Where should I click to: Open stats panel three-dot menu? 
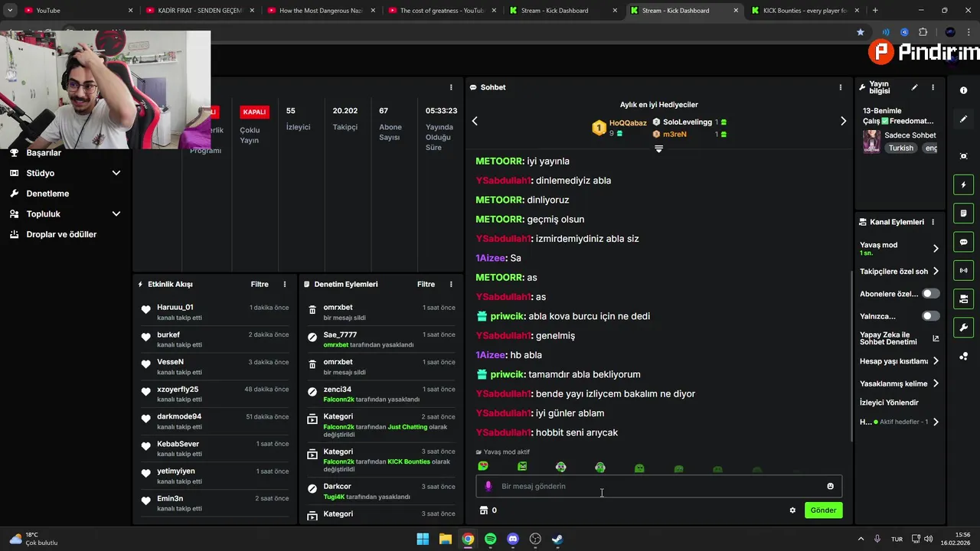[451, 87]
